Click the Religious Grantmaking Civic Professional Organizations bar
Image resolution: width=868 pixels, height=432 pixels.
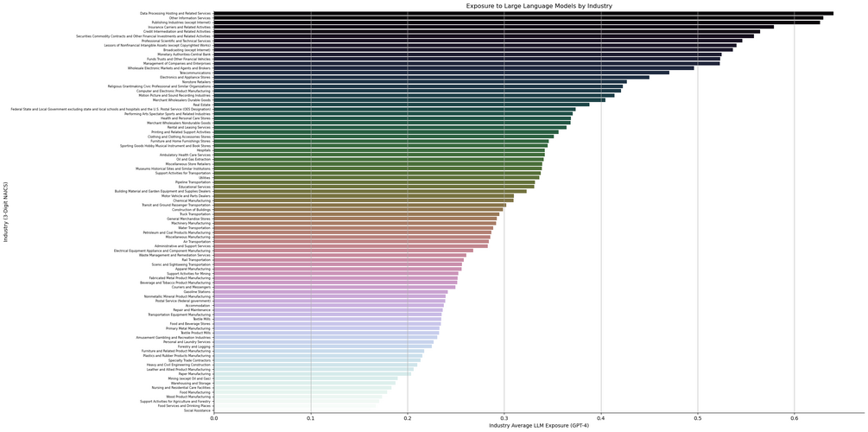coord(418,86)
